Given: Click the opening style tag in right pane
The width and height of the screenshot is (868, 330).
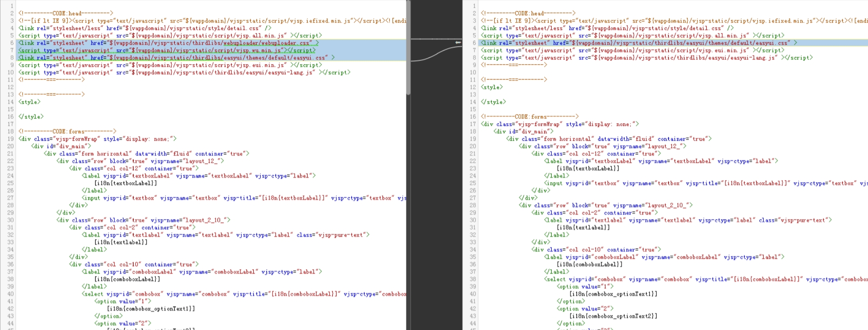Looking at the screenshot, I should [x=492, y=87].
